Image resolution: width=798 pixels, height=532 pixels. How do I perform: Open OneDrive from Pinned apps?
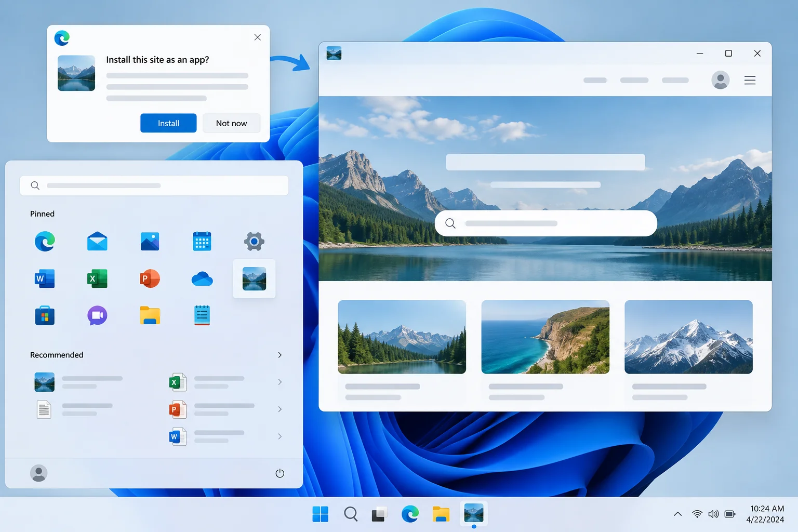[x=202, y=279]
